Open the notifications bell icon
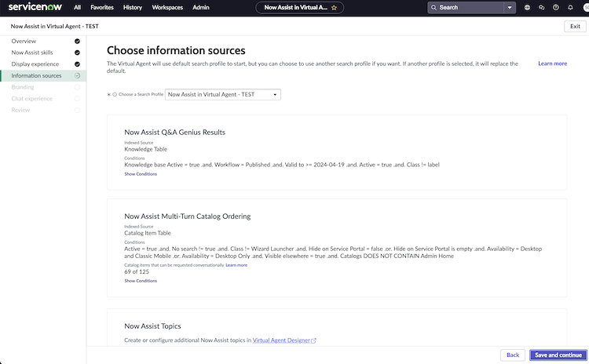The height and width of the screenshot is (364, 589). [x=570, y=8]
